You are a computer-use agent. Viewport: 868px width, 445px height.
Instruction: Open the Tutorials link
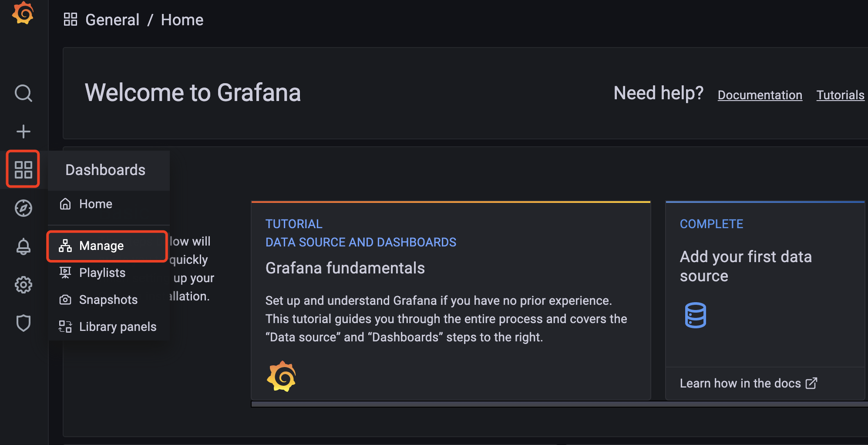840,95
